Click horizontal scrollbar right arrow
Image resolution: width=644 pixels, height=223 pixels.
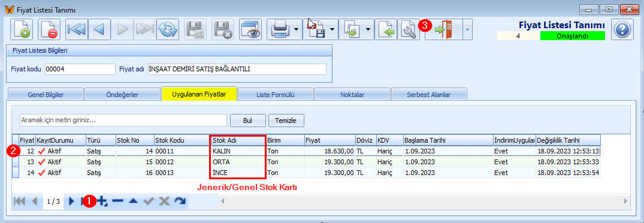(x=625, y=201)
